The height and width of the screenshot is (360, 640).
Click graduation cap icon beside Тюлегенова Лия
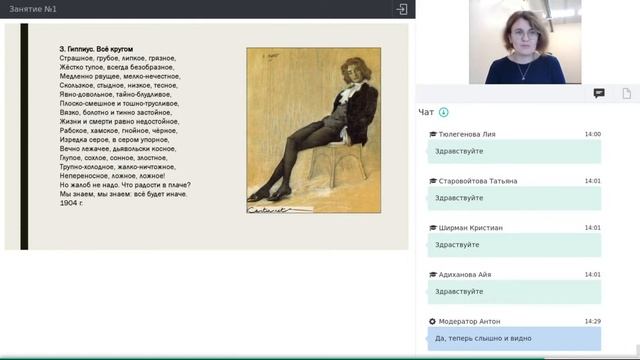pos(433,134)
